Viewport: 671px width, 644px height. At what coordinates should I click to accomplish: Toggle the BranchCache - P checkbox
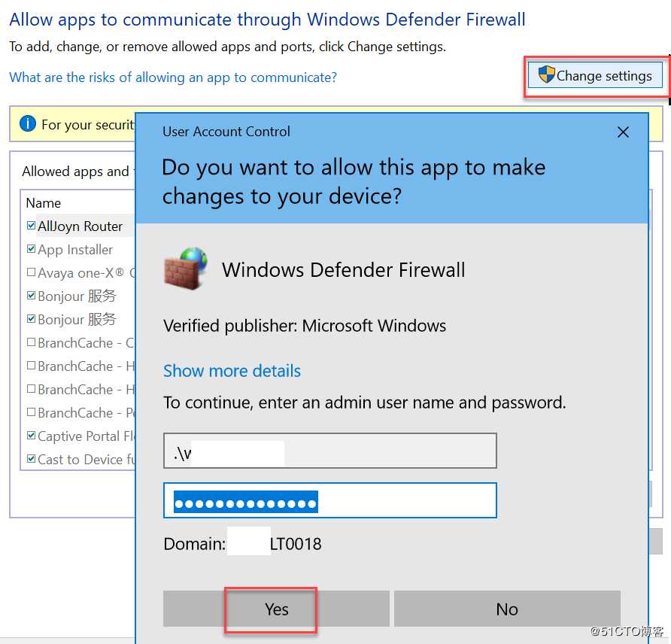point(31,412)
